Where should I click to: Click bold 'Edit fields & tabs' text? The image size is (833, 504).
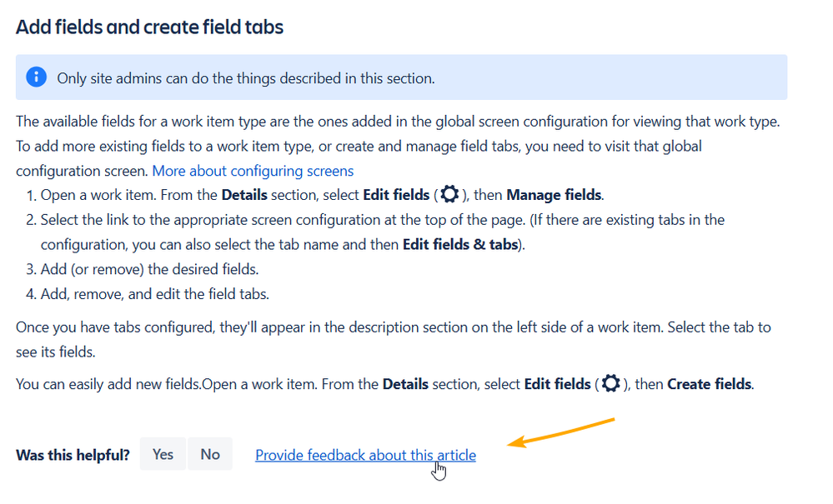[x=462, y=245]
